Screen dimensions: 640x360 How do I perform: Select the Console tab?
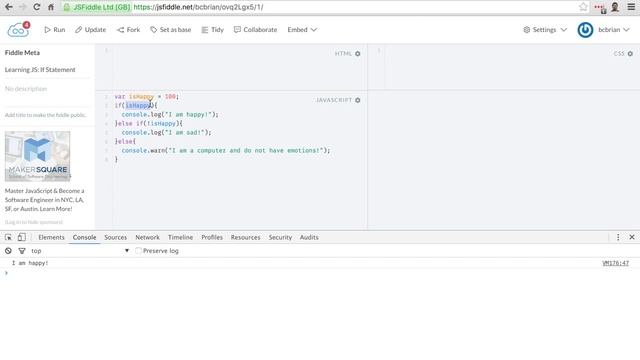[84, 237]
